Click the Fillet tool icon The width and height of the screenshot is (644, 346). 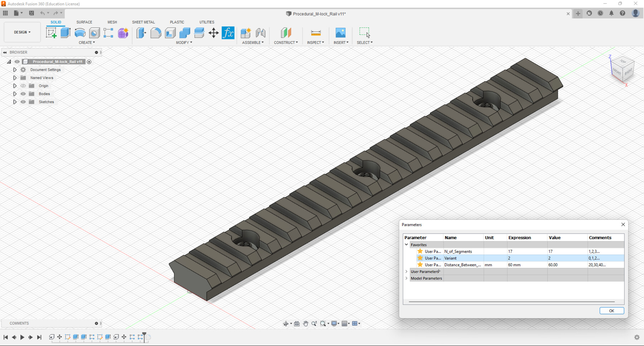click(156, 33)
